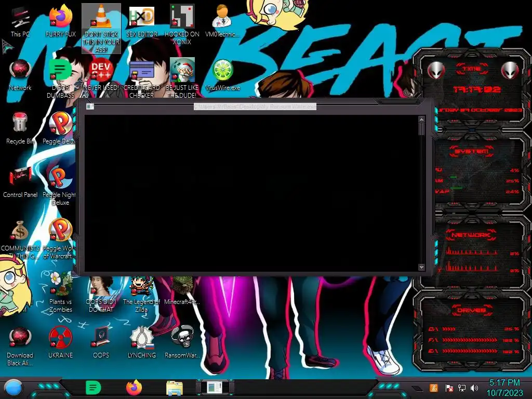Image resolution: width=532 pixels, height=399 pixels.
Task: Click the left alien head on widget
Action: click(x=436, y=70)
